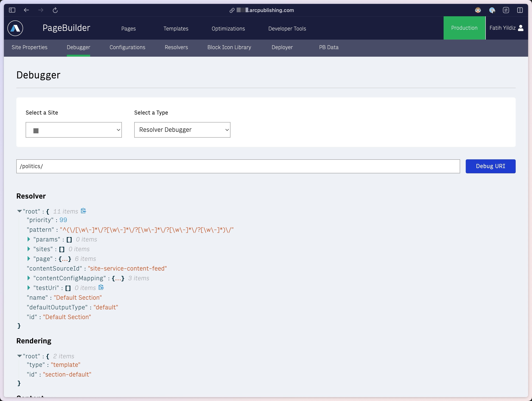The image size is (532, 401).
Task: Click the copy icon next to 11 items
Action: pyautogui.click(x=84, y=211)
